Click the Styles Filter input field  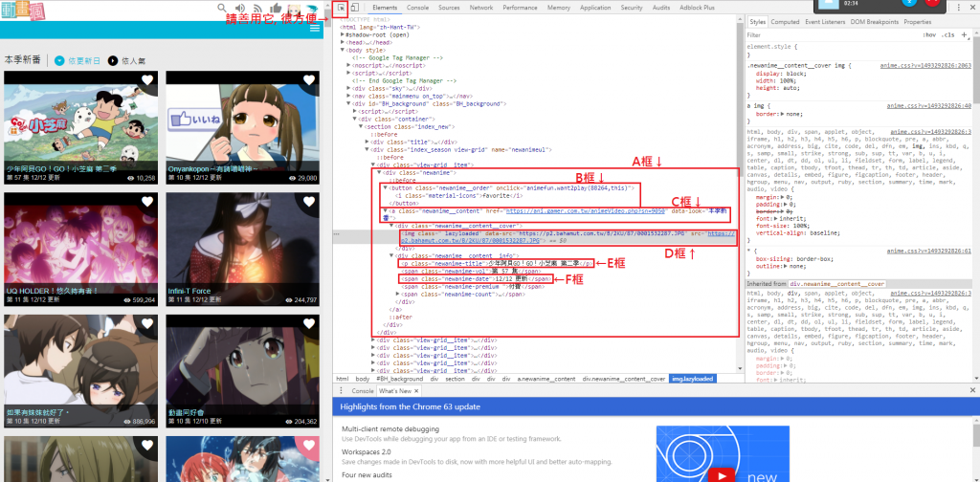pos(832,35)
